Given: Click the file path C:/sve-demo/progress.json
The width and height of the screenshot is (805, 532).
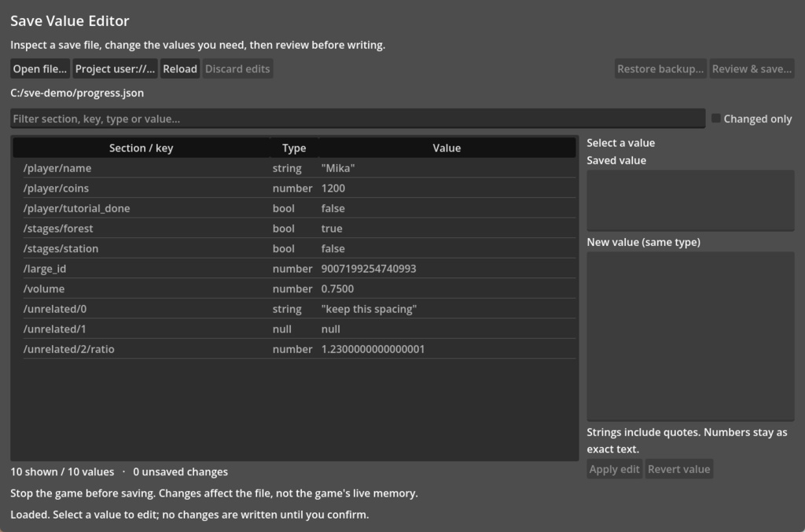Looking at the screenshot, I should click(77, 93).
